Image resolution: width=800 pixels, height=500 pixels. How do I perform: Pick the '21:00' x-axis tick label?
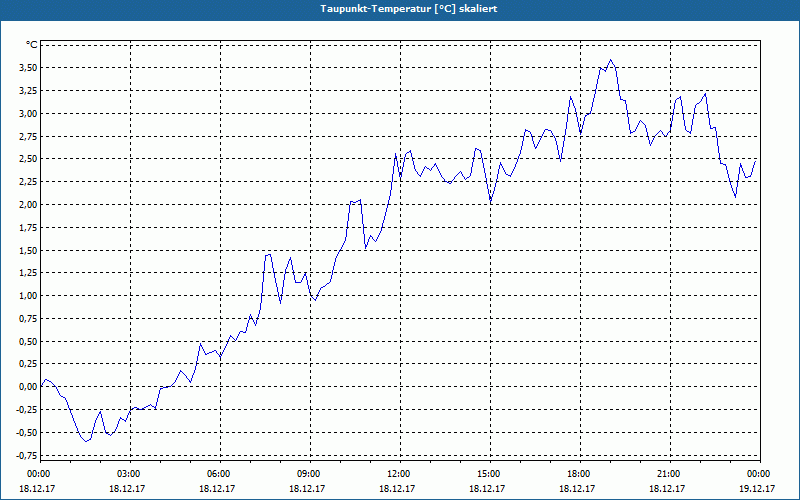click(x=669, y=474)
